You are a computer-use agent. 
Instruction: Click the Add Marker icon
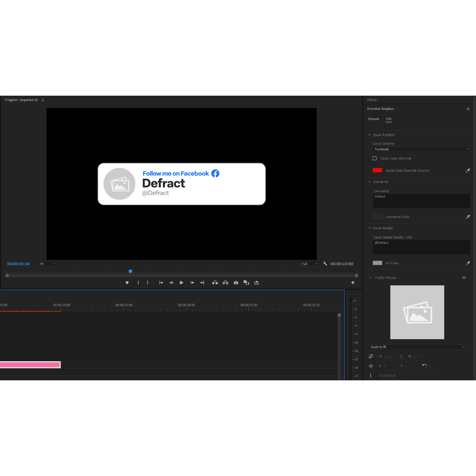click(127, 283)
